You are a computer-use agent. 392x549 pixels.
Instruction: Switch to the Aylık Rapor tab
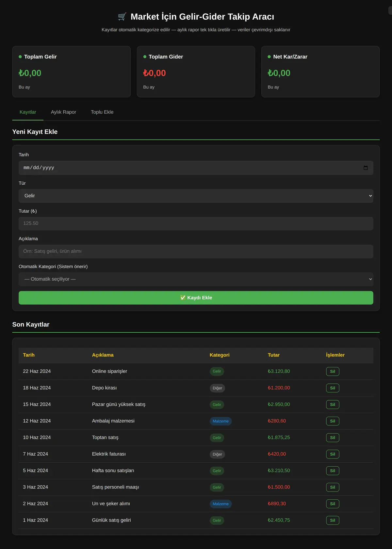[63, 112]
